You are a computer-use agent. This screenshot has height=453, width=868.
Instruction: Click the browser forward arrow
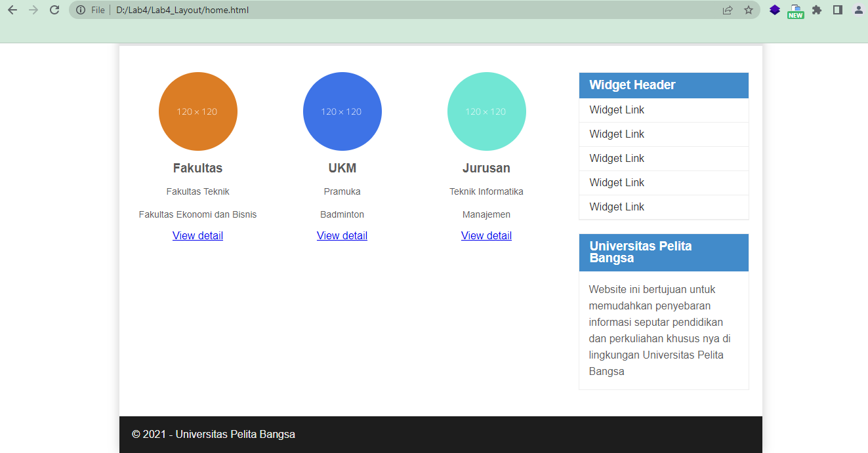click(x=33, y=10)
